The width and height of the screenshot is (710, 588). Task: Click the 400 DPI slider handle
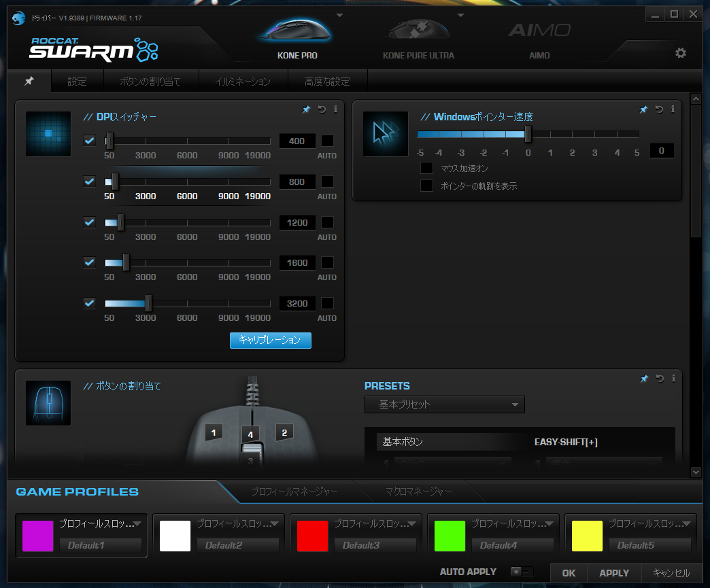tap(109, 141)
